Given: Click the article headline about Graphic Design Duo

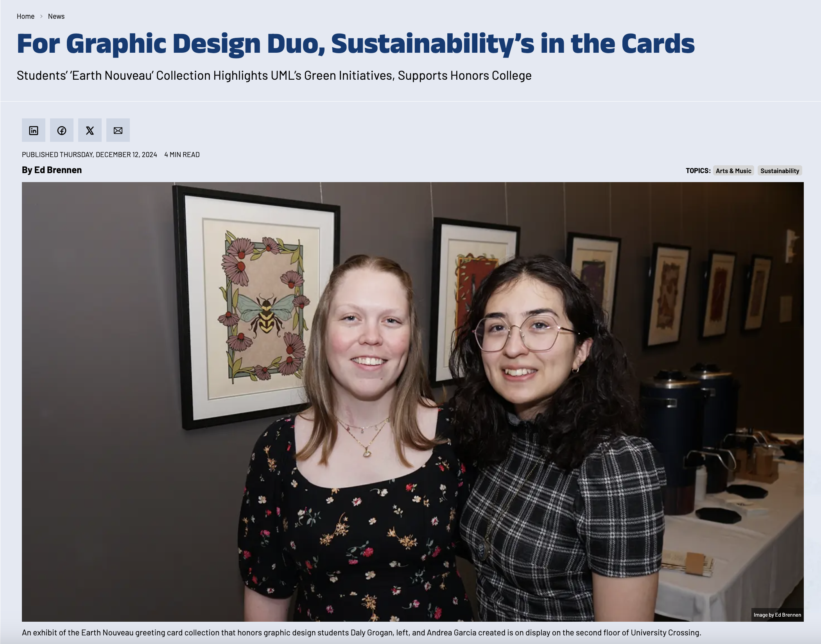Looking at the screenshot, I should point(356,44).
